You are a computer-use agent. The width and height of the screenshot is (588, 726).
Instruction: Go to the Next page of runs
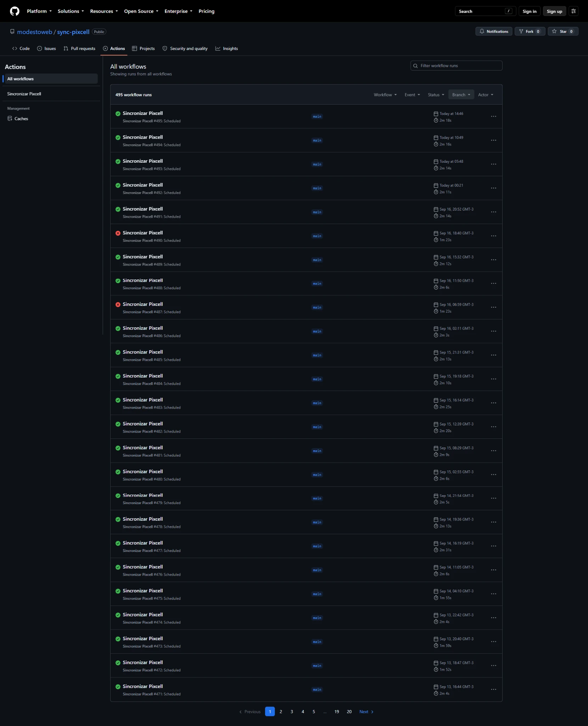tap(366, 712)
